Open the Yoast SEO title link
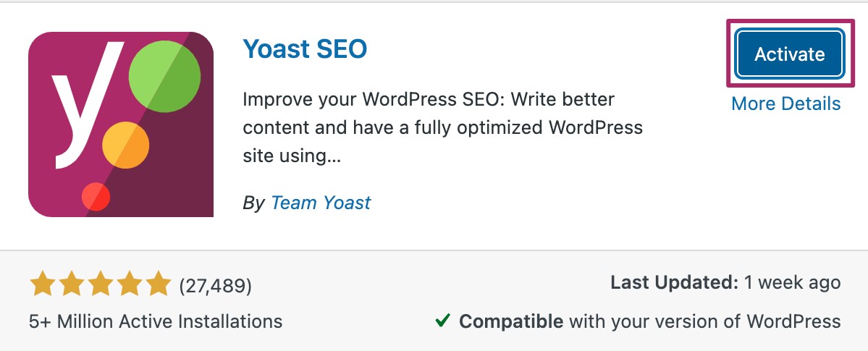The height and width of the screenshot is (351, 868). [x=305, y=49]
